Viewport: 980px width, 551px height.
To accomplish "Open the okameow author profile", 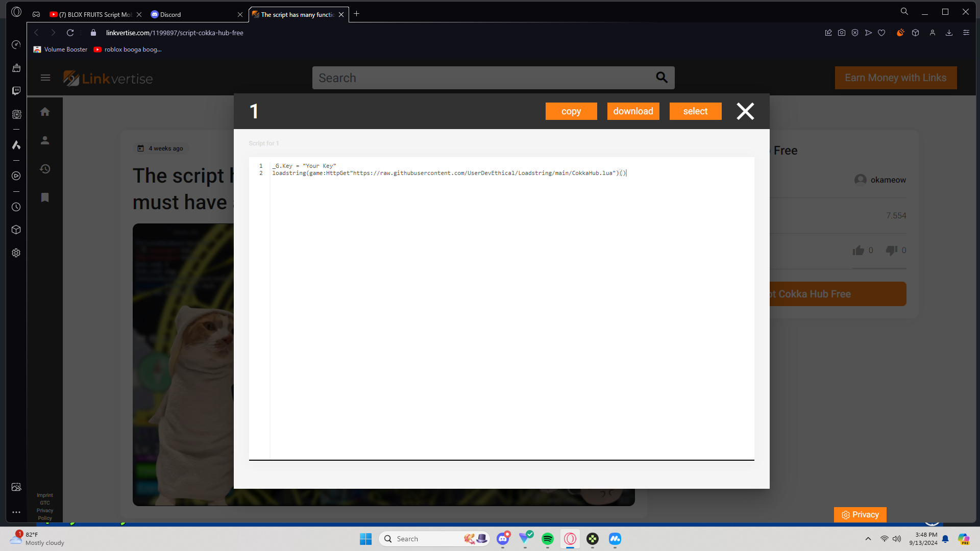I will point(880,180).
